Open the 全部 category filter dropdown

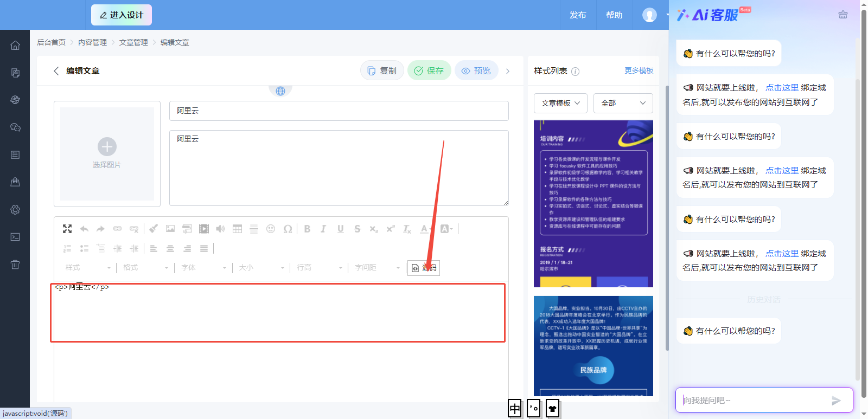623,103
